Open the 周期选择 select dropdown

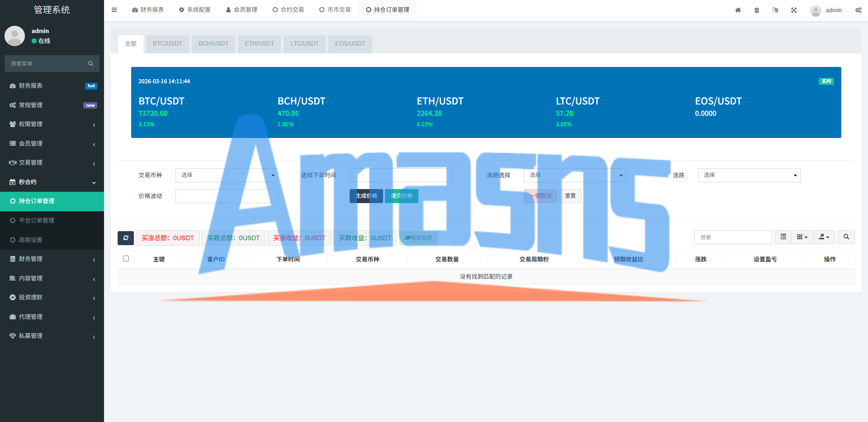[x=575, y=175]
